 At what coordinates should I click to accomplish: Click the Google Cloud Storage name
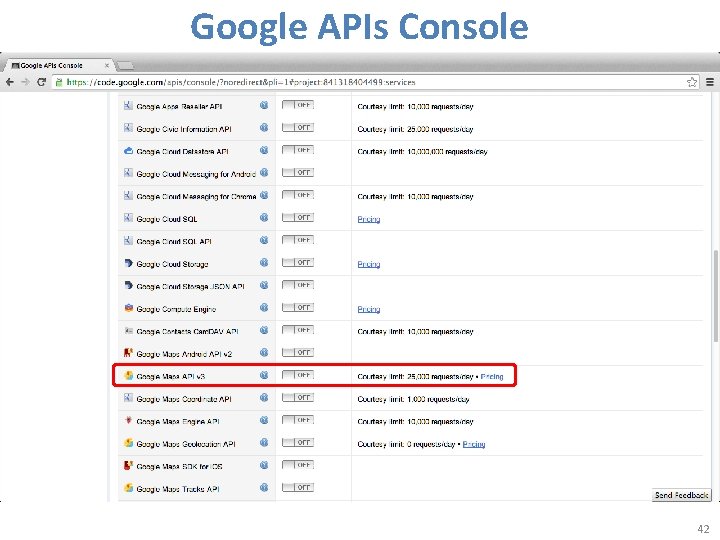click(172, 264)
